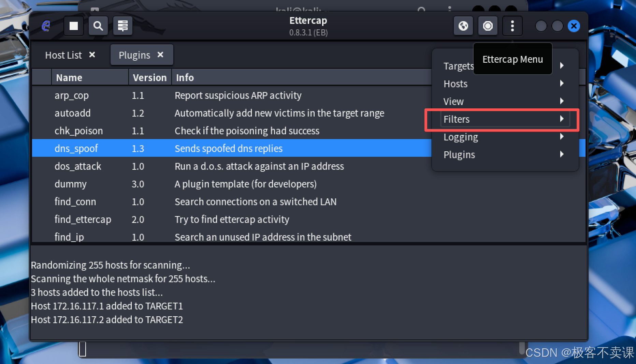
Task: Select the dos_attack plugin row
Action: tap(309, 166)
